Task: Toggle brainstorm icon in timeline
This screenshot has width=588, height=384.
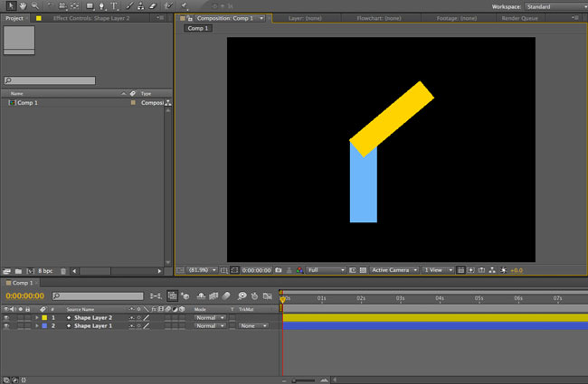Action: click(x=242, y=296)
